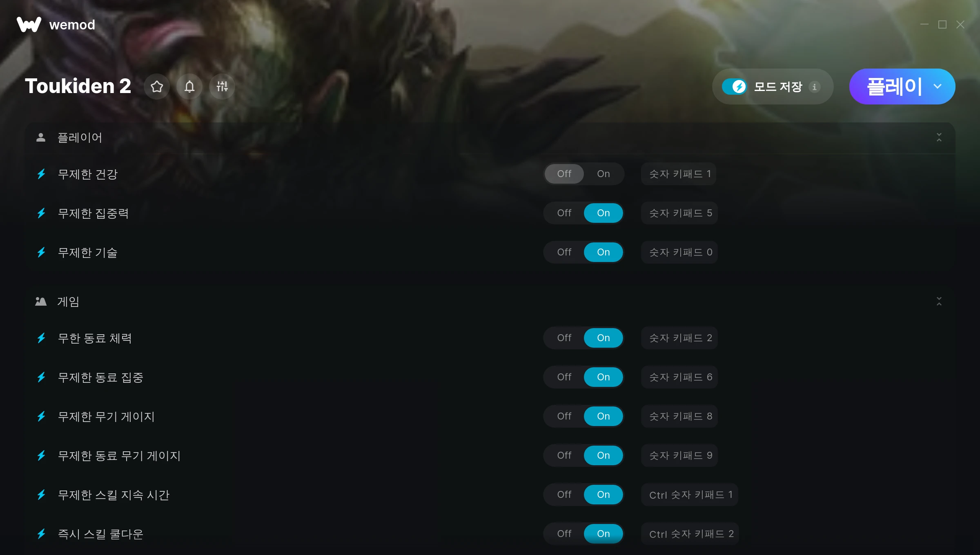Click the person icon in 플레이어 header
This screenshot has width=980, height=555.
click(x=41, y=138)
